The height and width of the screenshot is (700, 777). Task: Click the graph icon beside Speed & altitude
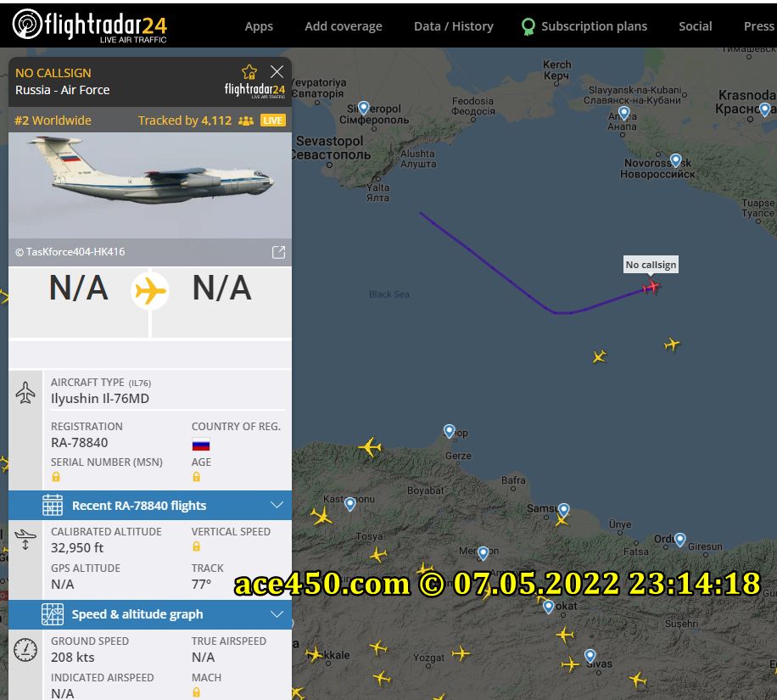click(53, 614)
